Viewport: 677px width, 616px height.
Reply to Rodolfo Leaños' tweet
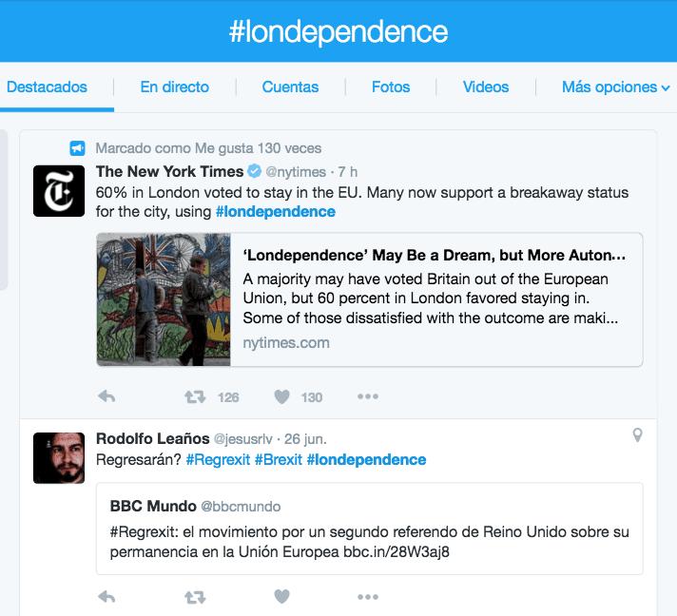106,597
